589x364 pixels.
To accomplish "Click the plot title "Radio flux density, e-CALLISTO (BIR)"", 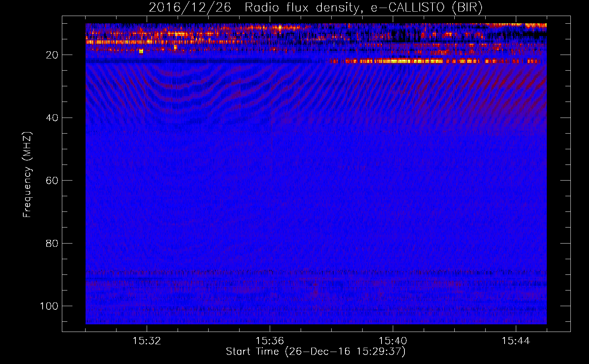I will [x=363, y=8].
